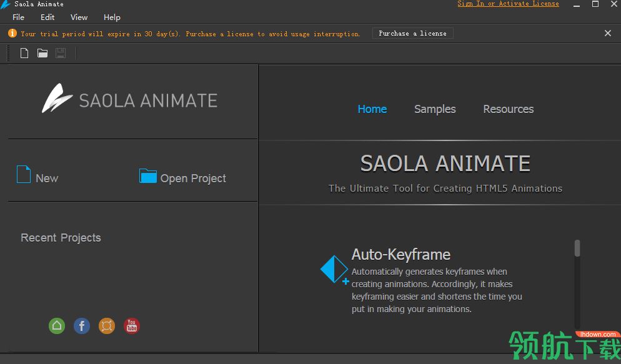Create a New project from start page
This screenshot has height=364, width=621.
(x=37, y=175)
